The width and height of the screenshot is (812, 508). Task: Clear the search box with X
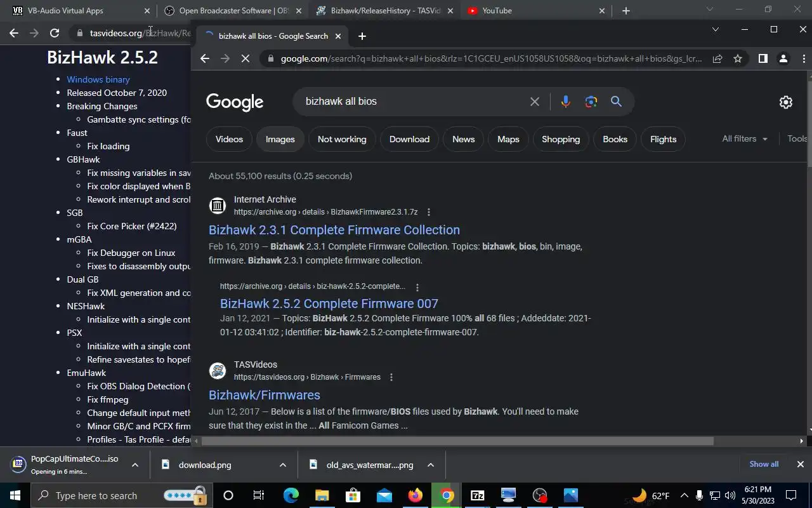pos(535,102)
